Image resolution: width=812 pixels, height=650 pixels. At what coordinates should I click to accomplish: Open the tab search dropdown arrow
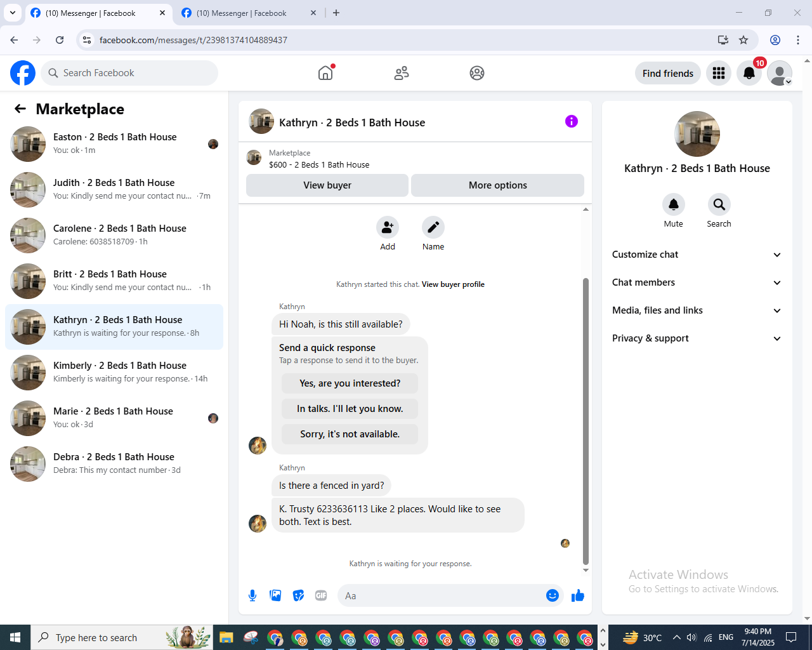[x=13, y=13]
